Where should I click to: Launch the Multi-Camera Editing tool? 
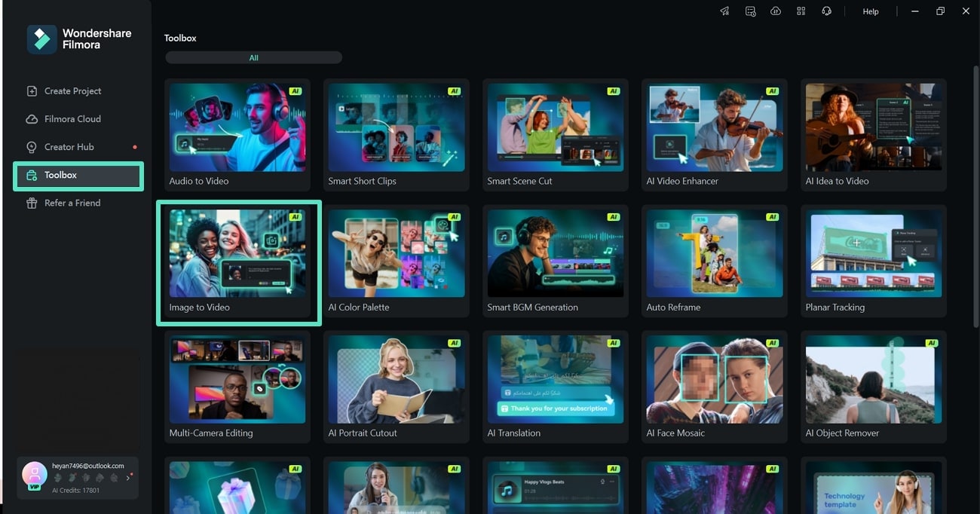click(x=237, y=387)
